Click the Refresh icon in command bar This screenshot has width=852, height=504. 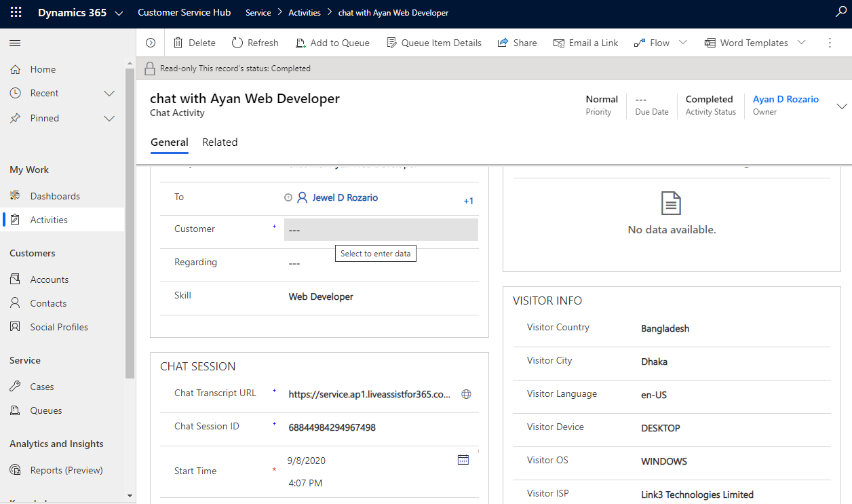(x=237, y=43)
